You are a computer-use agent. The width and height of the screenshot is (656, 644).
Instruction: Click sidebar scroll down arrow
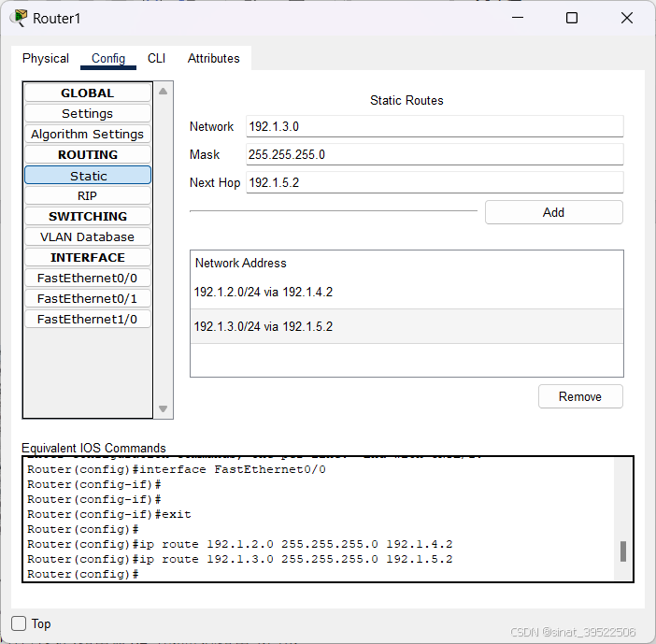click(164, 408)
